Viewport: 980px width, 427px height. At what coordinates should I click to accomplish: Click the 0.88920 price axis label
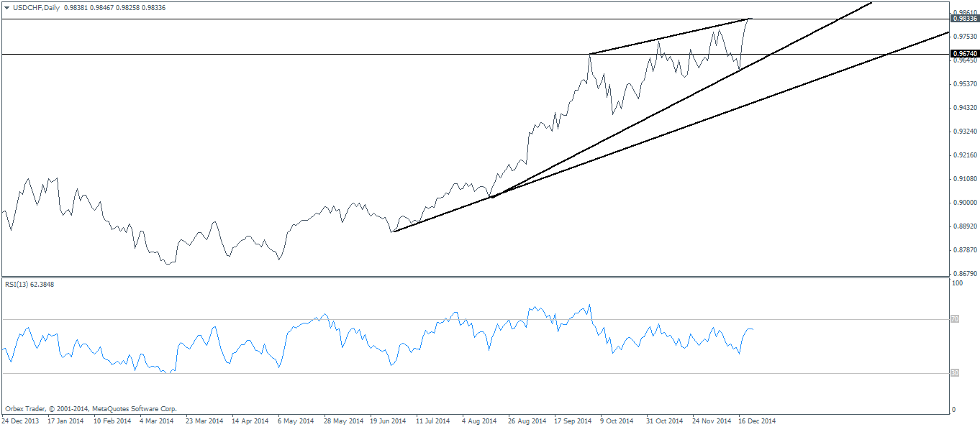click(x=966, y=226)
